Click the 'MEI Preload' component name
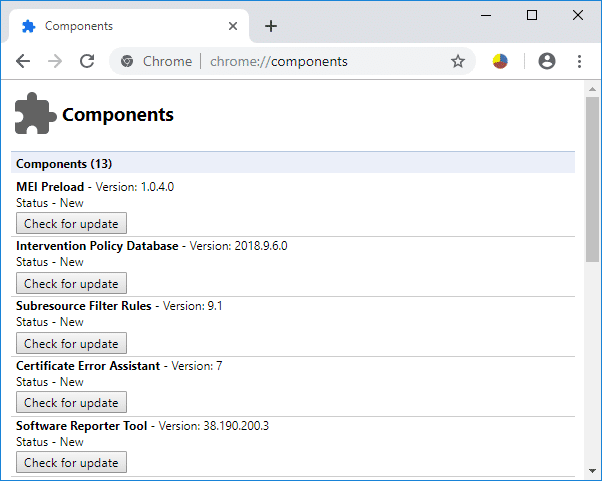This screenshot has width=602, height=481. (x=50, y=187)
